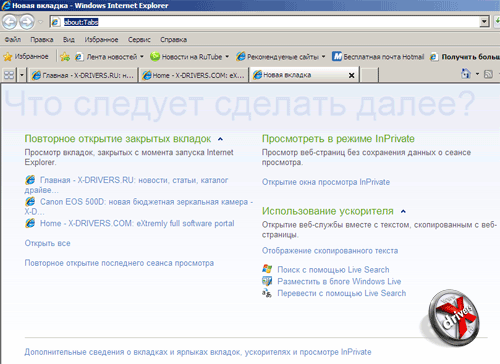The width and height of the screenshot is (500, 364).
Task: Click Повторное открытие последнего сеанса просмотра
Action: pos(119,263)
